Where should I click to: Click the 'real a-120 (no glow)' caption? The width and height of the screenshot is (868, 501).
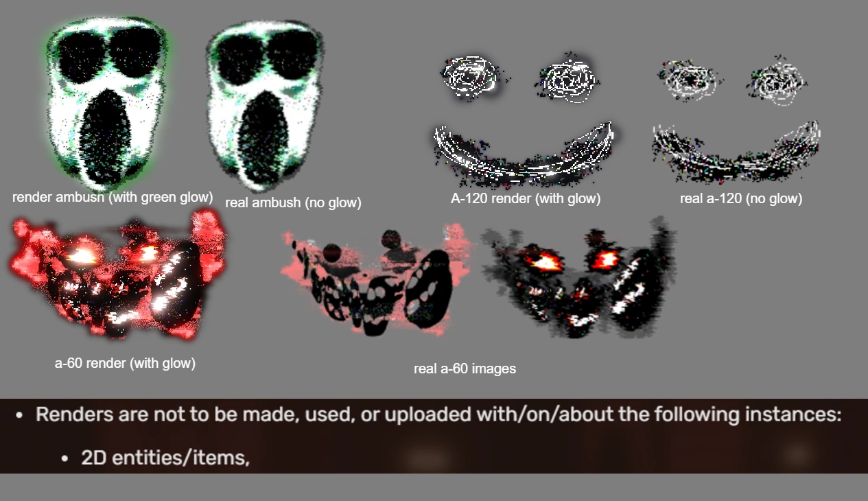click(741, 199)
